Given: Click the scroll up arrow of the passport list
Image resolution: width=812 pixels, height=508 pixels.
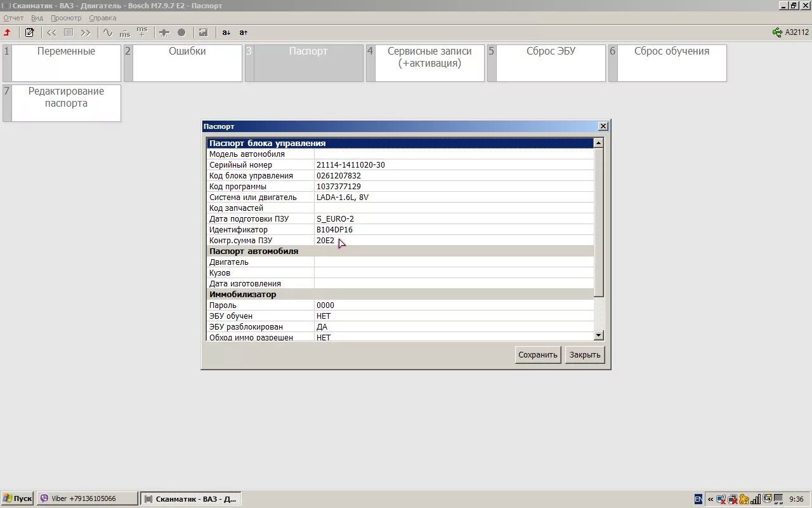Looking at the screenshot, I should tap(599, 144).
